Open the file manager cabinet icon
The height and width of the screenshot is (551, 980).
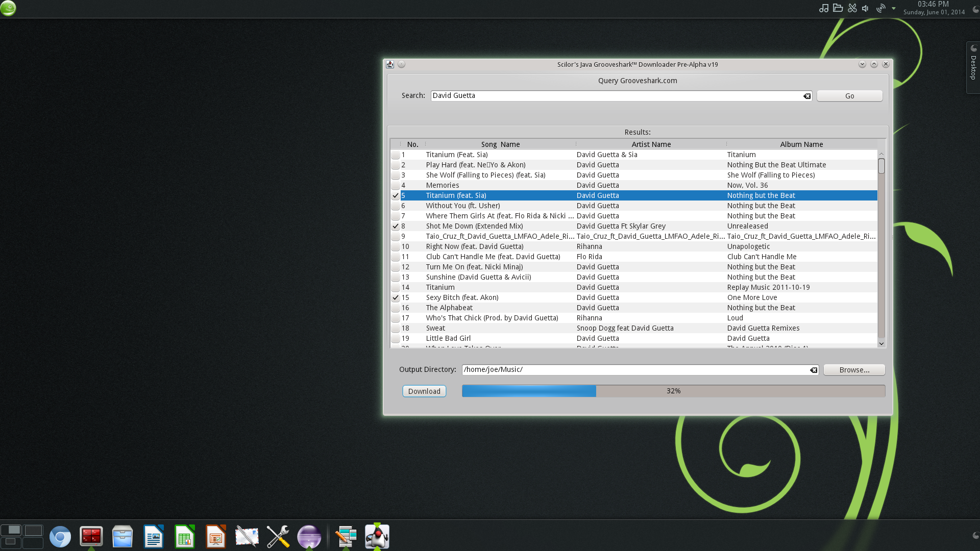point(122,537)
